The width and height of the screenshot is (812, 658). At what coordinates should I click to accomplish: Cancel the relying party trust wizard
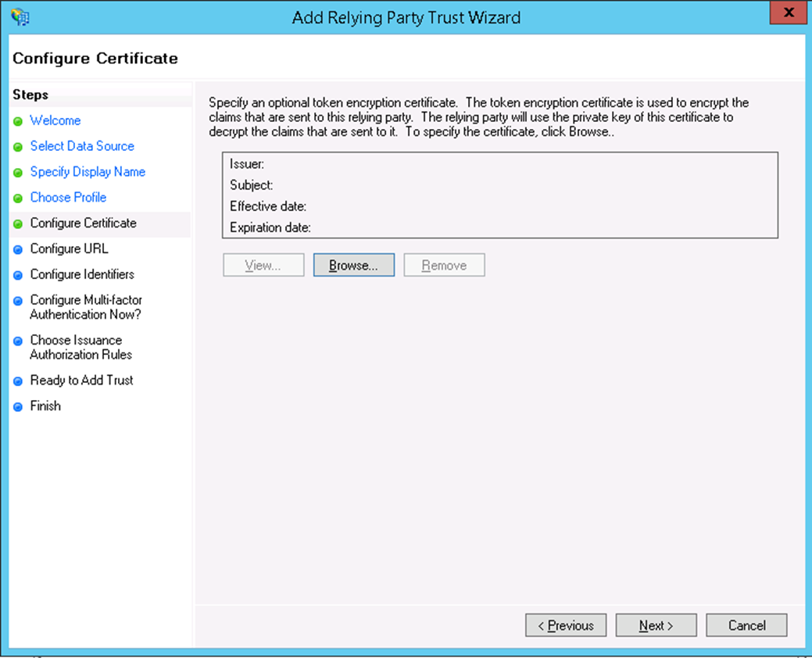click(746, 625)
